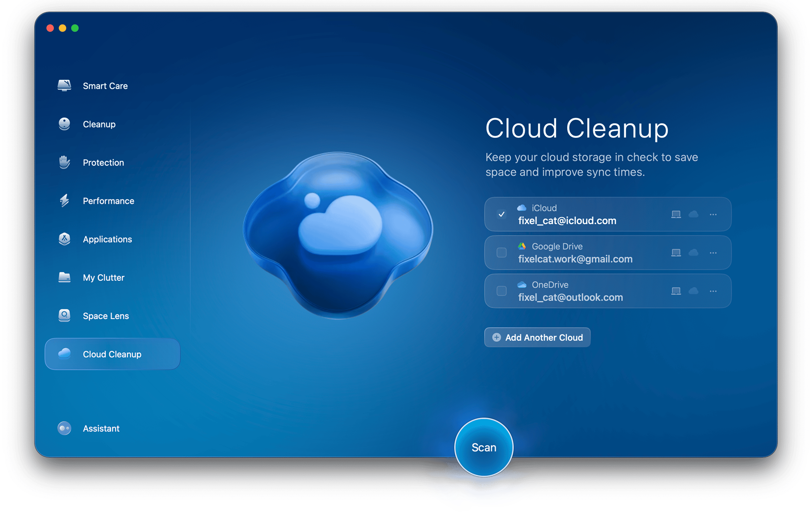
Task: Open the Applications sidebar icon
Action: pyautogui.click(x=64, y=239)
